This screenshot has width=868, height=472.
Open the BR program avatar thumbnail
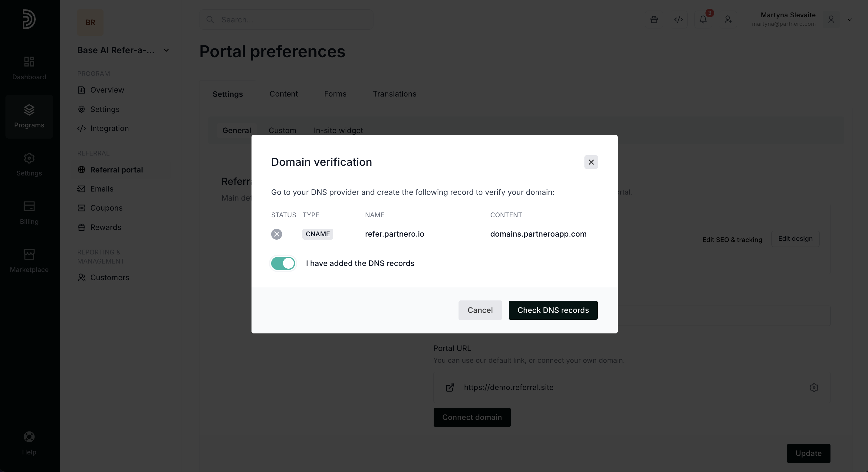90,22
